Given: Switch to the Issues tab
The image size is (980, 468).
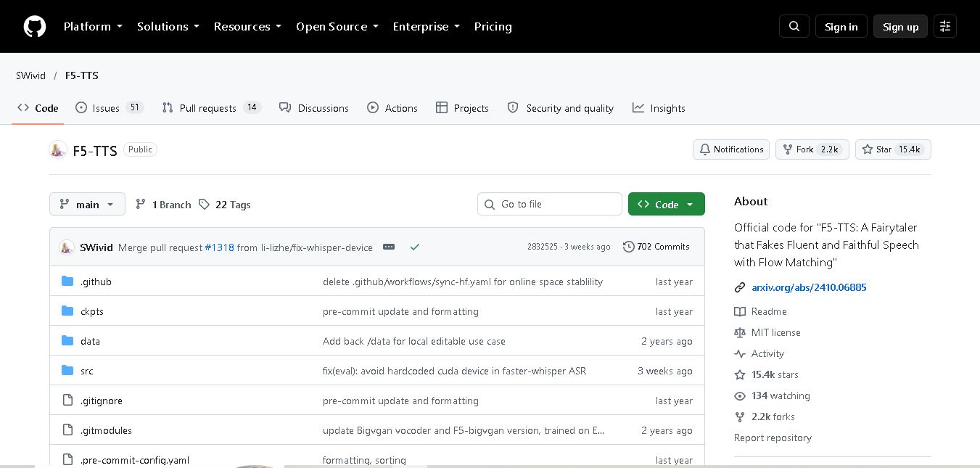Looking at the screenshot, I should (110, 108).
